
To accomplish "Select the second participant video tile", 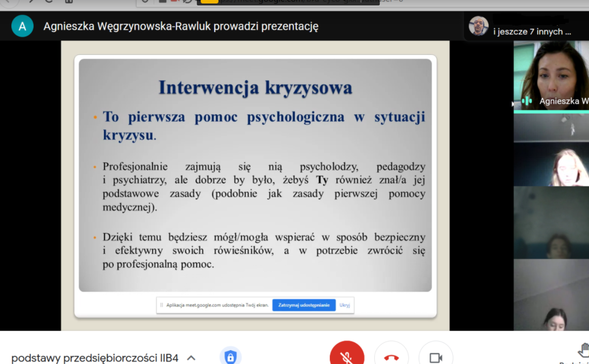I will (x=551, y=127).
